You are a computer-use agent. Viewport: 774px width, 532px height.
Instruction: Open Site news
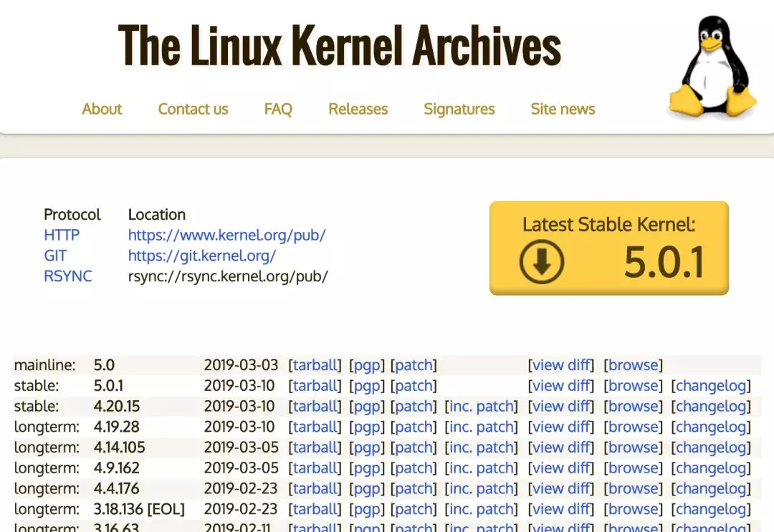click(563, 108)
